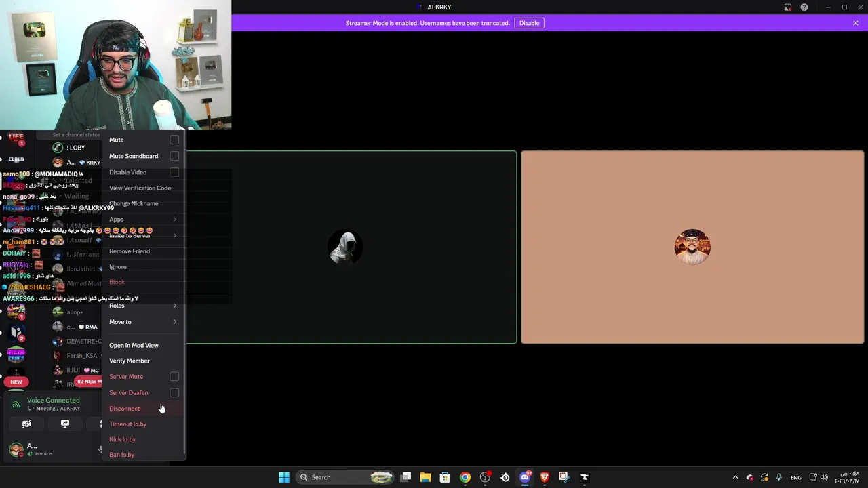Open Task View from taskbar
This screenshot has height=488, width=868.
[x=406, y=477]
